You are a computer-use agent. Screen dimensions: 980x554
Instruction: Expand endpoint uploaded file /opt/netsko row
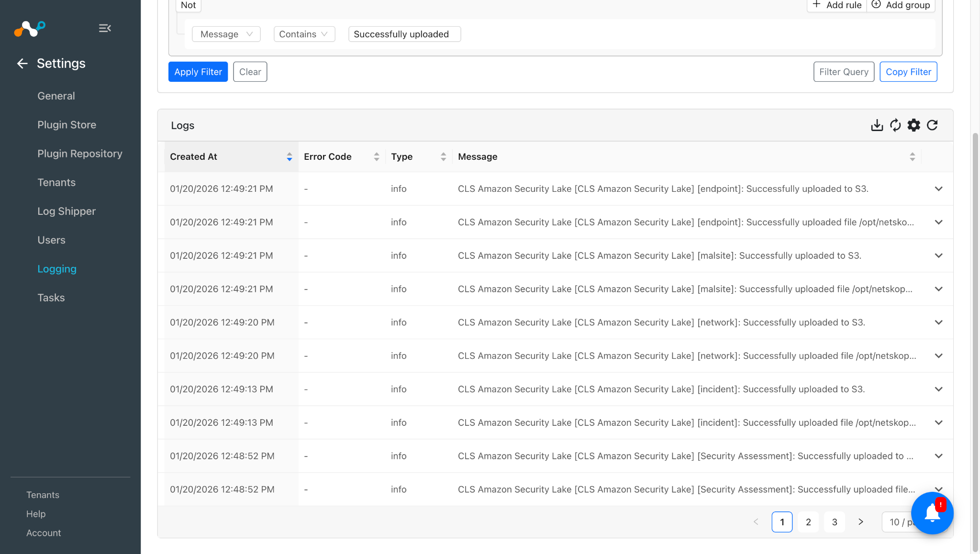(x=939, y=222)
